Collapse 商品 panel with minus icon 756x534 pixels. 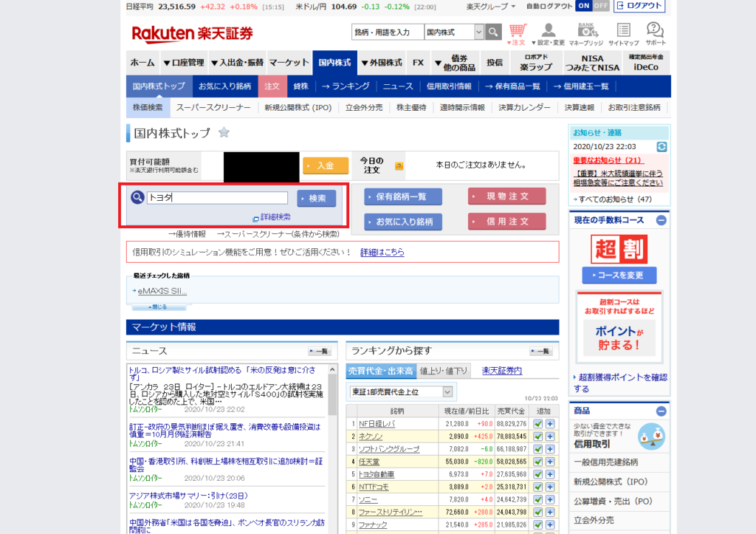661,411
